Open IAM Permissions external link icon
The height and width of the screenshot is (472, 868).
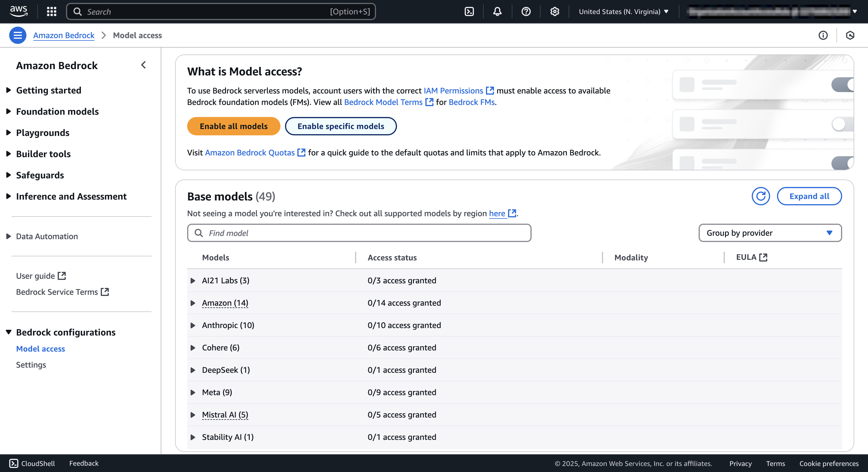[490, 91]
